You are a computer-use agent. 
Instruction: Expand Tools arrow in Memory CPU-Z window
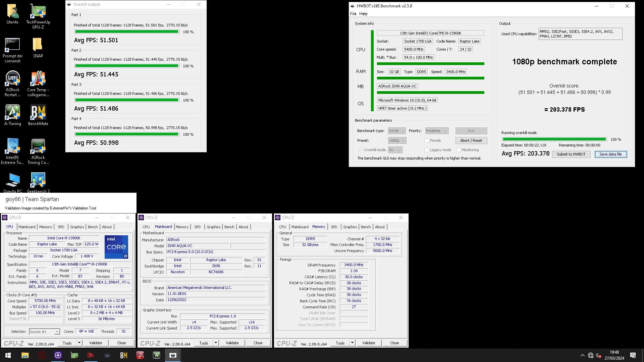(353, 343)
